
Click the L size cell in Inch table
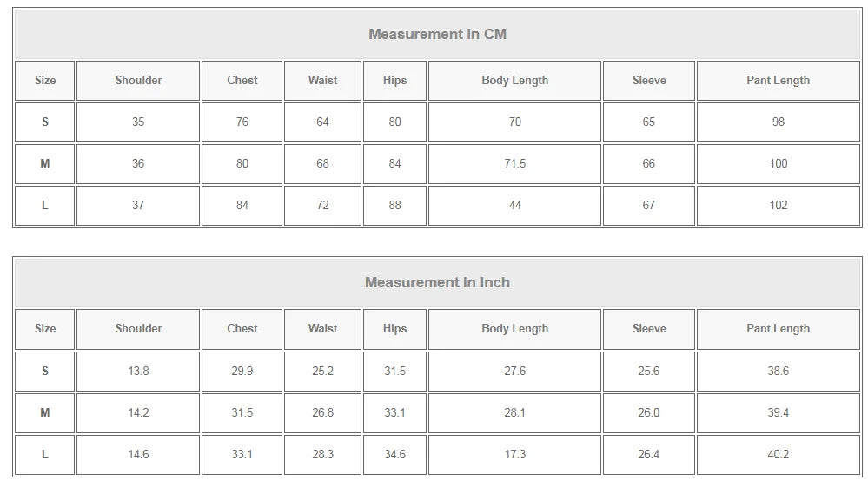pyautogui.click(x=45, y=455)
